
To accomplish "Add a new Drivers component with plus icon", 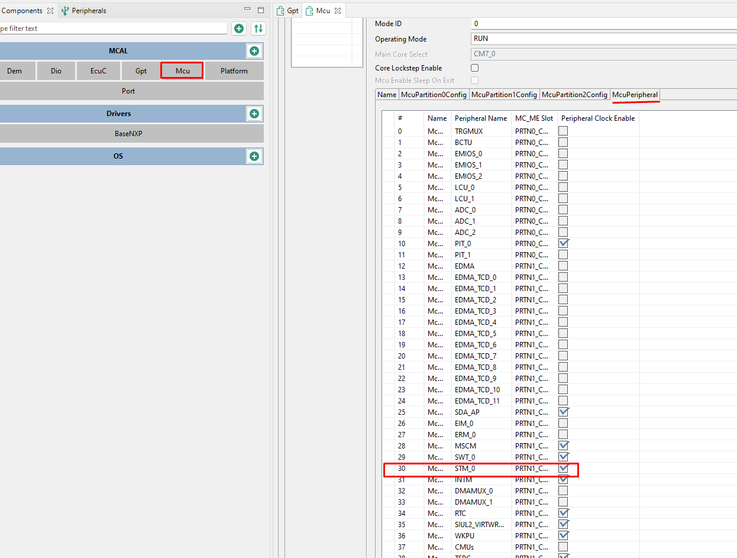I will coord(254,114).
